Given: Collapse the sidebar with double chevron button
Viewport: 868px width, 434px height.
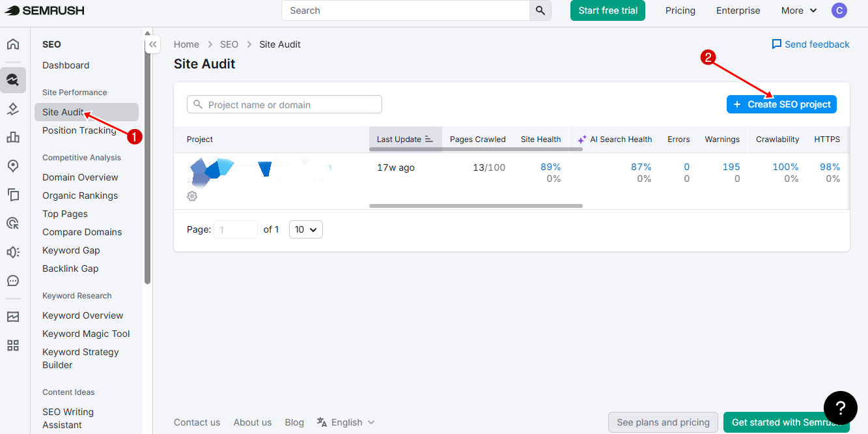Looking at the screenshot, I should point(152,44).
